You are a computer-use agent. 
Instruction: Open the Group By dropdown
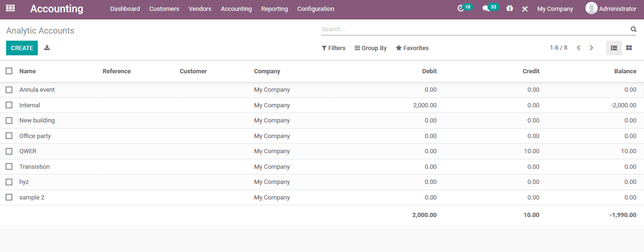point(371,48)
